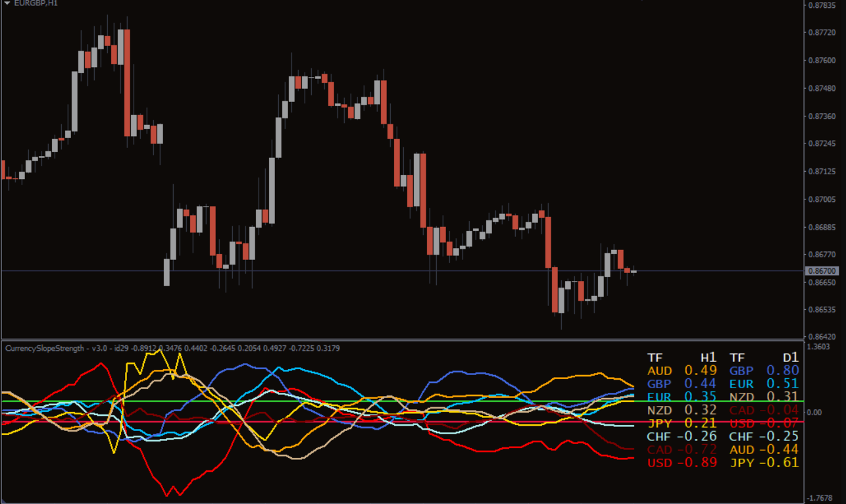Select the CHF -0.26 row in the H1 column
846x504 pixels.
coord(677,436)
